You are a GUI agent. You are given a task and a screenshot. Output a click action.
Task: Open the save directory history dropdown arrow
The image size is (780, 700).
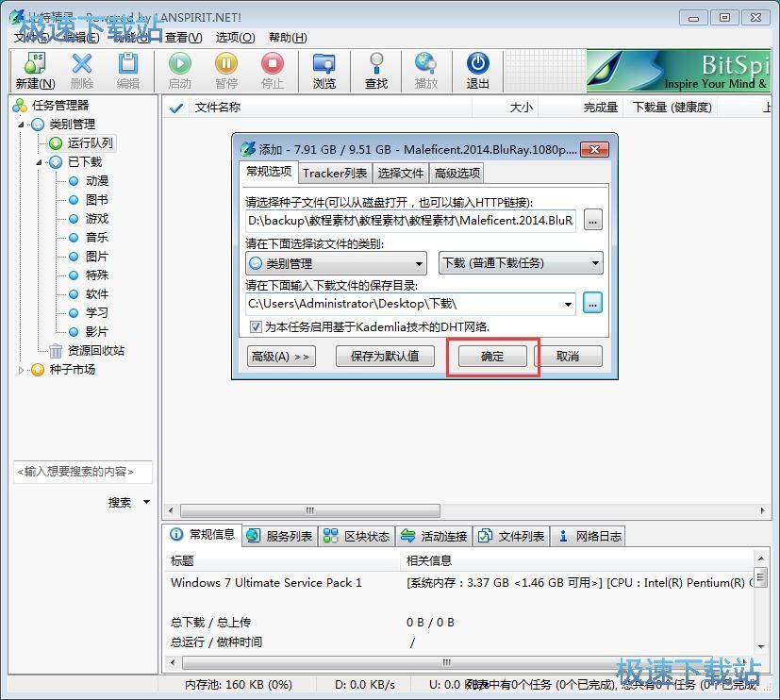[x=568, y=304]
